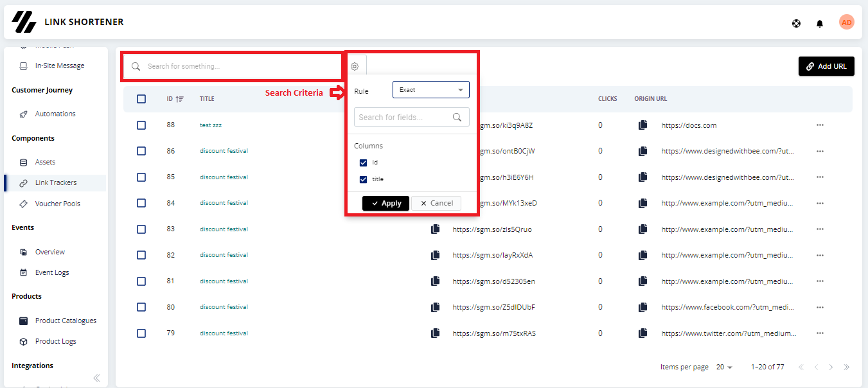Viewport: 868px width, 388px height.
Task: Jump to the last page arrow
Action: (847, 367)
